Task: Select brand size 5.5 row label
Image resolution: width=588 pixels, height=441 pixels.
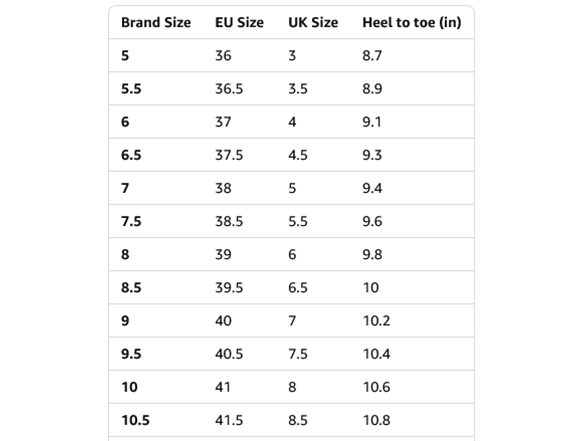Action: [x=131, y=89]
